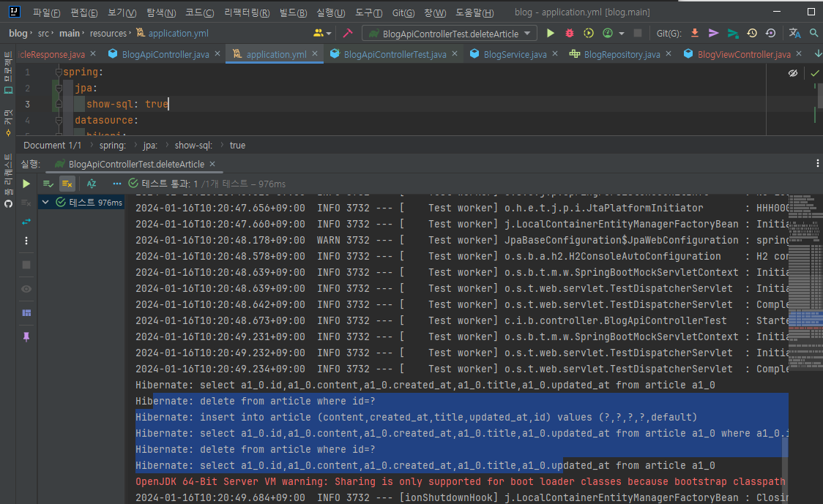Screen dimensions: 823x504
Task: Open the profiler run icon in the toolbar
Action: click(x=607, y=33)
